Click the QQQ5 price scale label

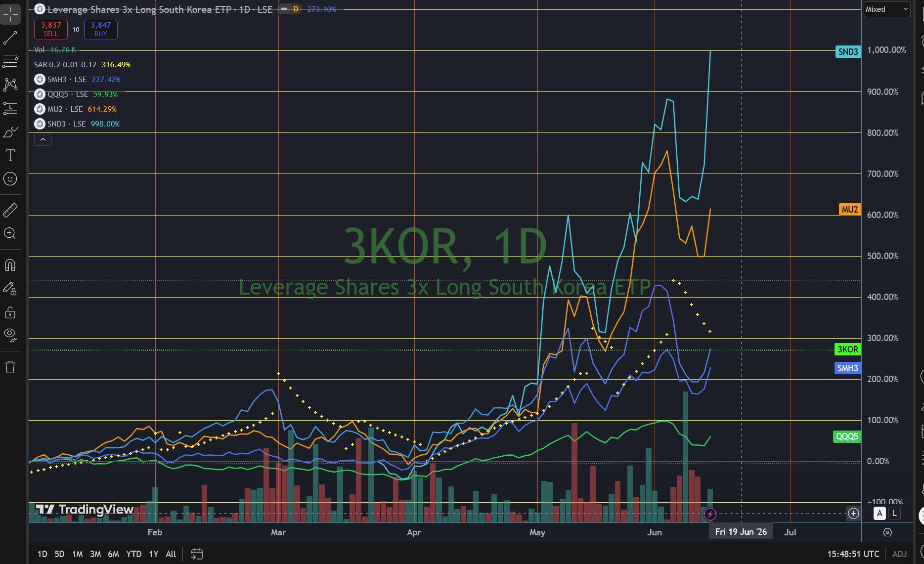[x=847, y=436]
